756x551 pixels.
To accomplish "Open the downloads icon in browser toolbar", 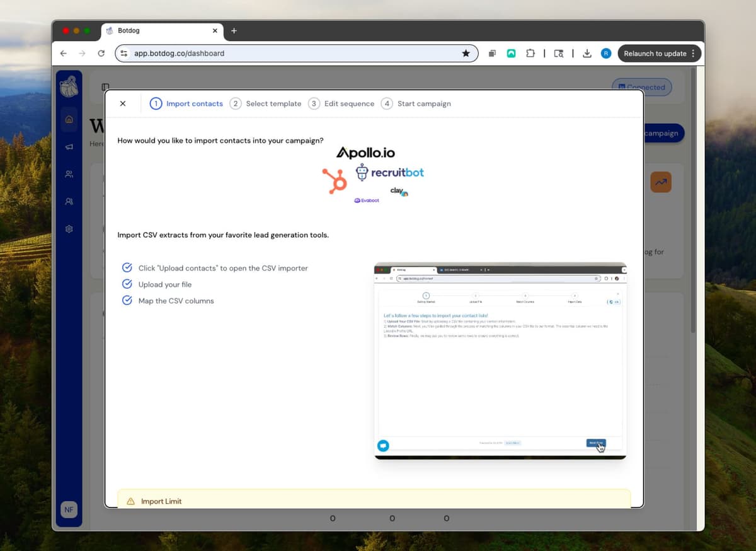I will pyautogui.click(x=587, y=54).
